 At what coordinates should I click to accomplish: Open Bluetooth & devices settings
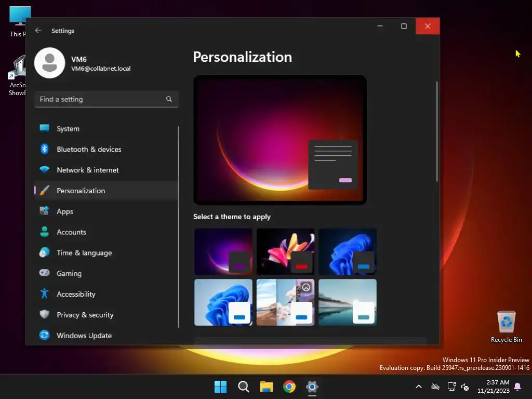point(106,149)
